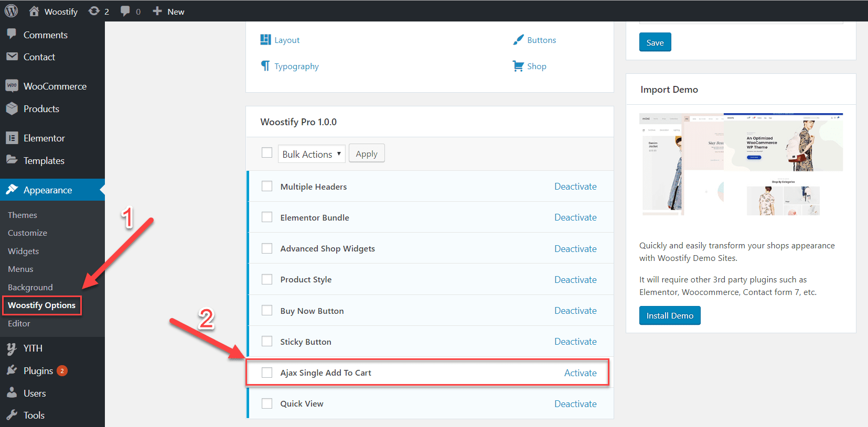
Task: Click the Layout grid icon
Action: [265, 39]
